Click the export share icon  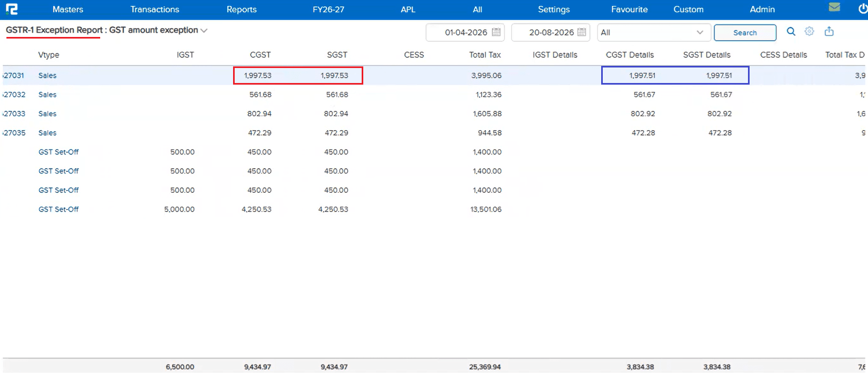829,31
